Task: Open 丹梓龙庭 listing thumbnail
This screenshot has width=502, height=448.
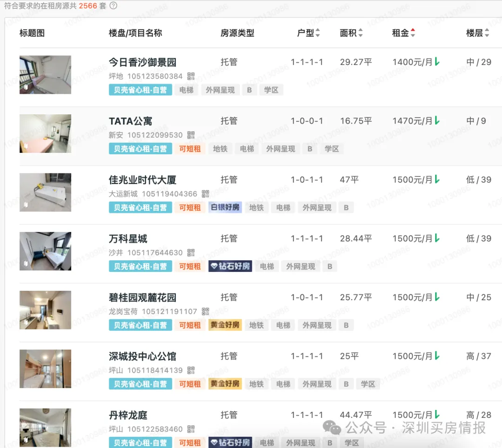Action: (x=45, y=428)
